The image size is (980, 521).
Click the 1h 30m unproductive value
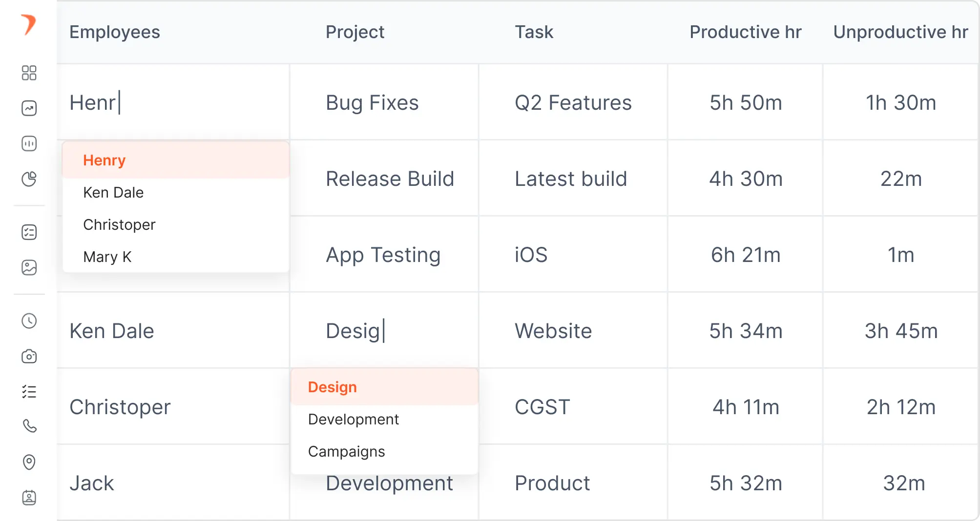pos(901,102)
